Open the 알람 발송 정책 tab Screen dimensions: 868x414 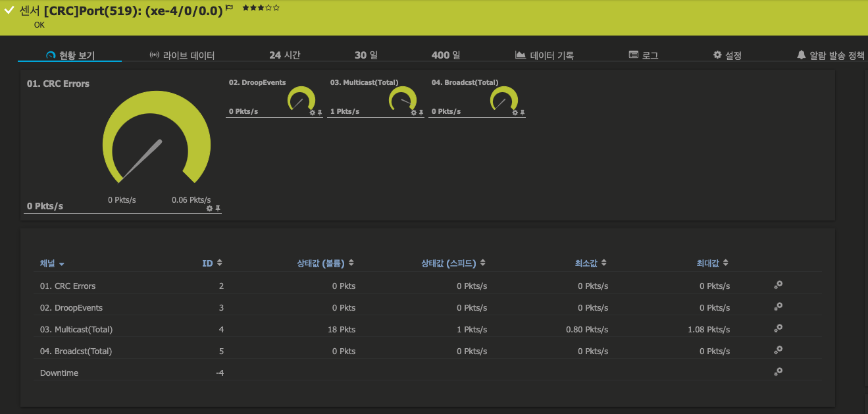point(830,55)
